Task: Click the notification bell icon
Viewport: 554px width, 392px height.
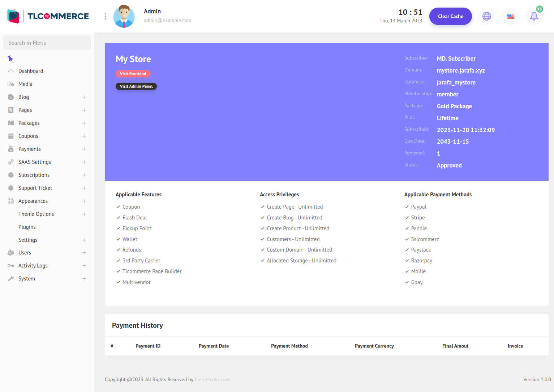Action: pos(534,16)
